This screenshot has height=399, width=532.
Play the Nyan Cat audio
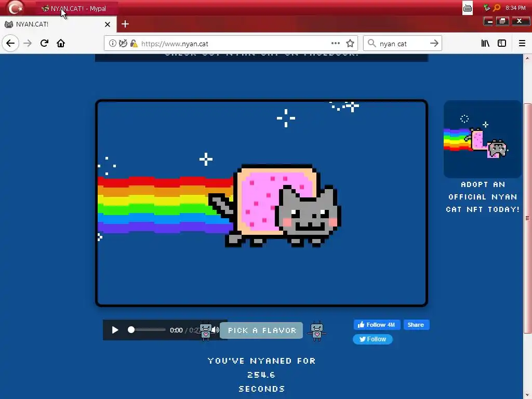click(x=115, y=330)
